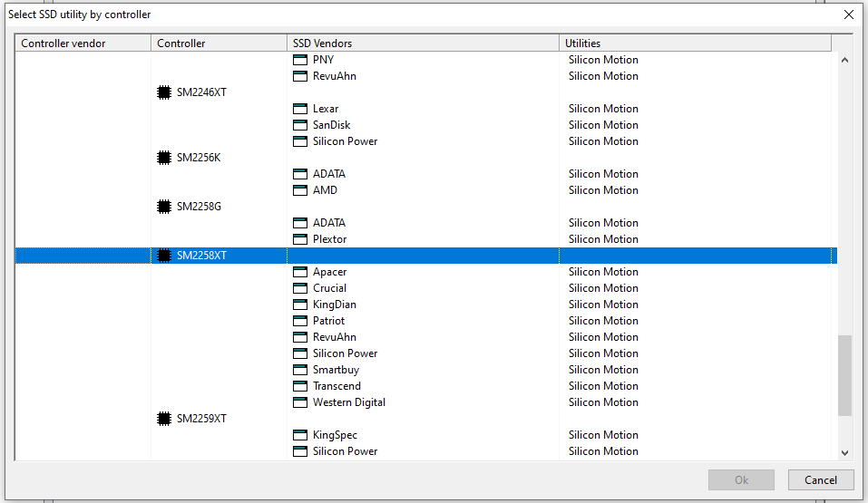Select the KingDian drive icon
Screen dimensions: 868x503
click(x=300, y=305)
